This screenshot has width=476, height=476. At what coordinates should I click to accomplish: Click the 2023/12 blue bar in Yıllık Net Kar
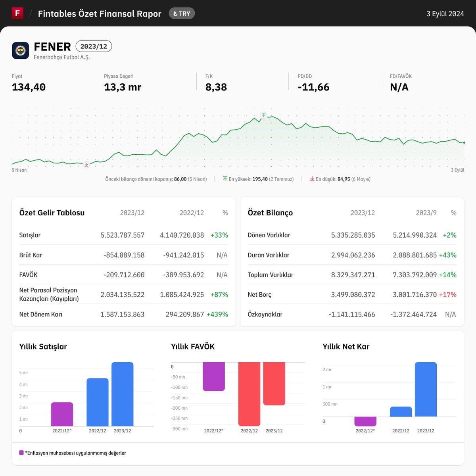426,389
